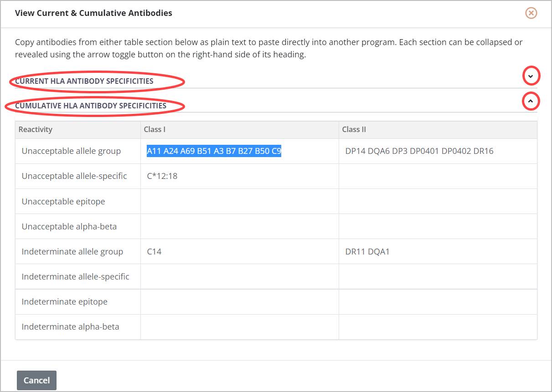Select highlighted Class I unacceptable allele group text
The image size is (552, 392).
pos(214,151)
